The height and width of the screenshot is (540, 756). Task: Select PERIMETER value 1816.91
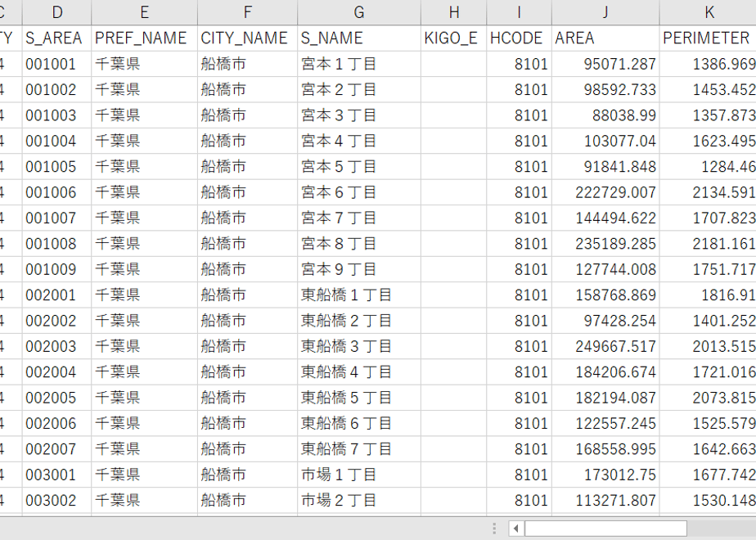tap(708, 295)
